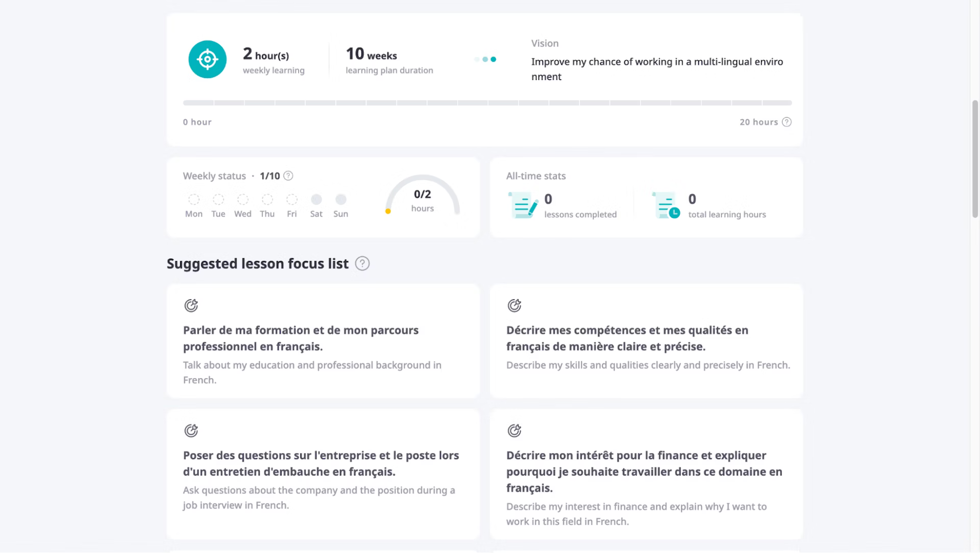Click the 0/2 hours weekly gauge

pos(422,199)
